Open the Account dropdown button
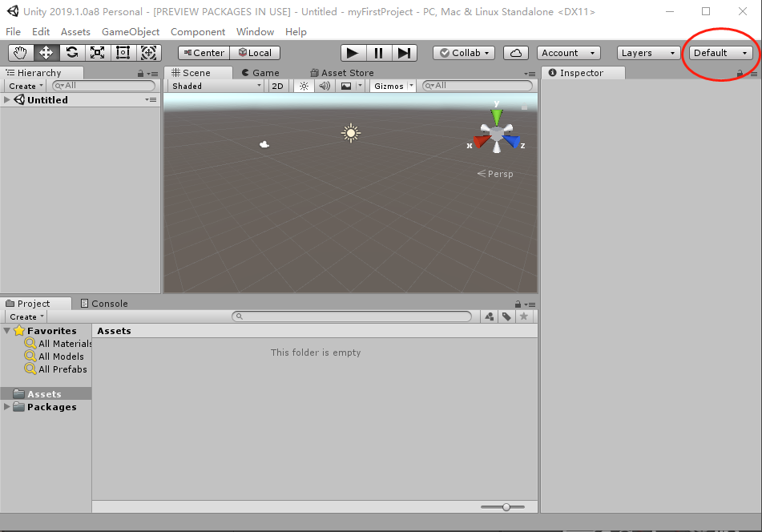Viewport: 762px width, 532px height. (x=568, y=52)
